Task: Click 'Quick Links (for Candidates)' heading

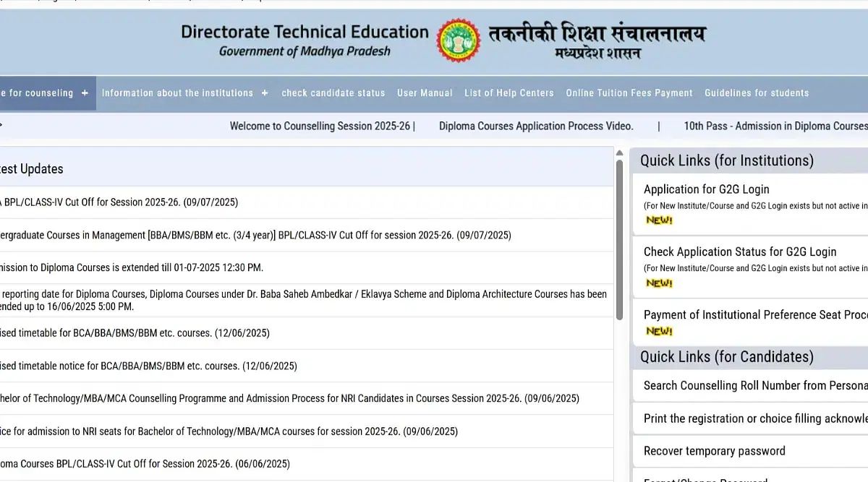Action: click(x=727, y=357)
